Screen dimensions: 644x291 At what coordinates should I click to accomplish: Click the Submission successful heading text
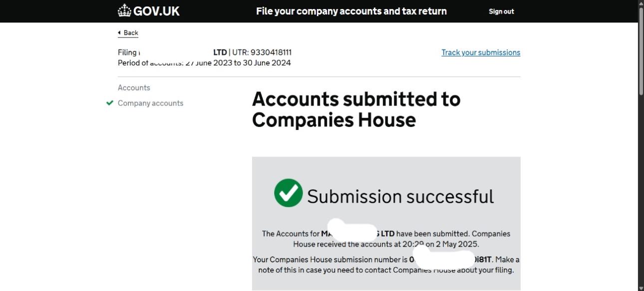coord(400,196)
